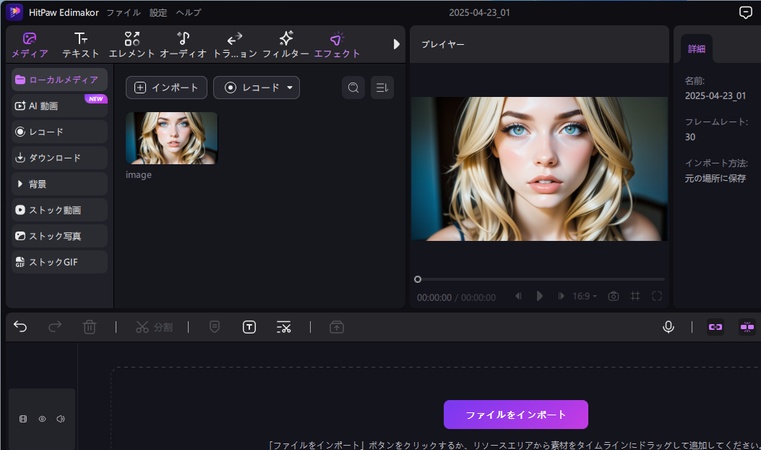Viewport: 761px width, 450px height.
Task: Open the Elements tab
Action: [x=132, y=45]
